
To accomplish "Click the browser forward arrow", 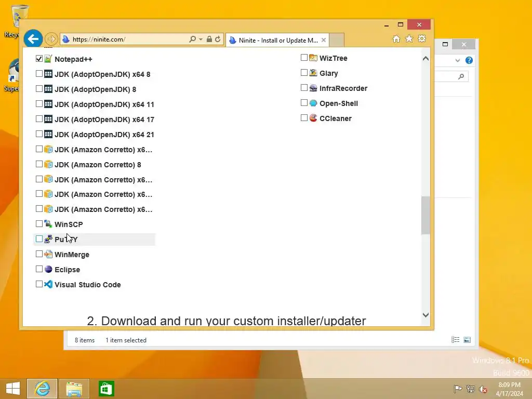I will point(51,39).
